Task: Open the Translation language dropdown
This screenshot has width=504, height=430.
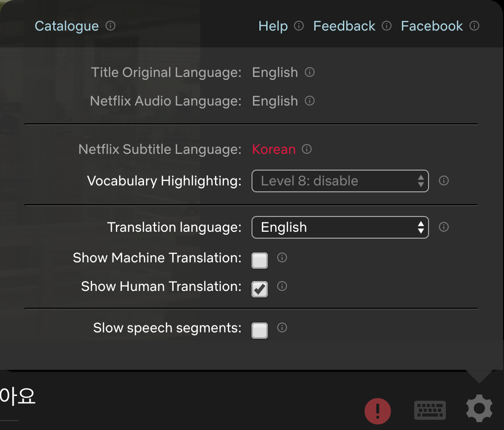Action: [340, 227]
